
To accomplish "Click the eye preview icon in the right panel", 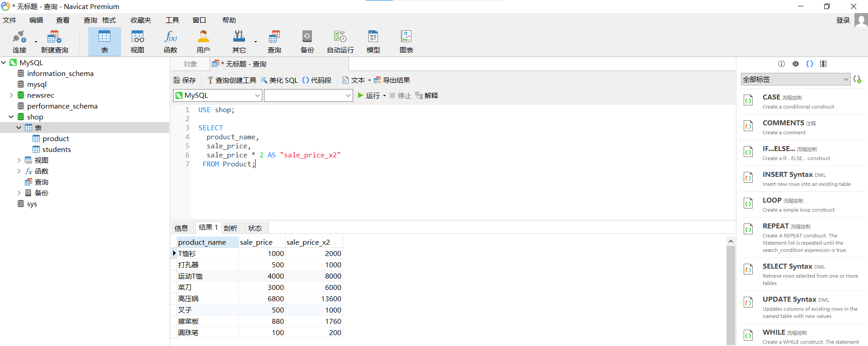I will pyautogui.click(x=796, y=64).
